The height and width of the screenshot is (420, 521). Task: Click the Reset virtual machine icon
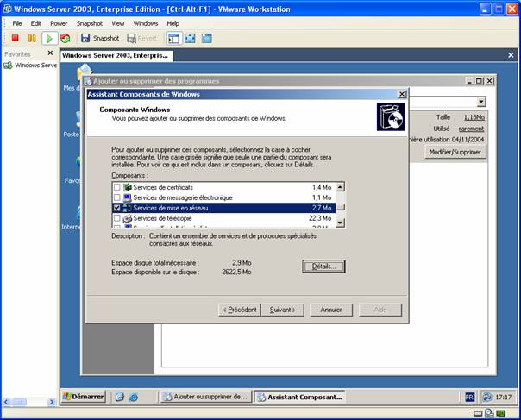(66, 38)
